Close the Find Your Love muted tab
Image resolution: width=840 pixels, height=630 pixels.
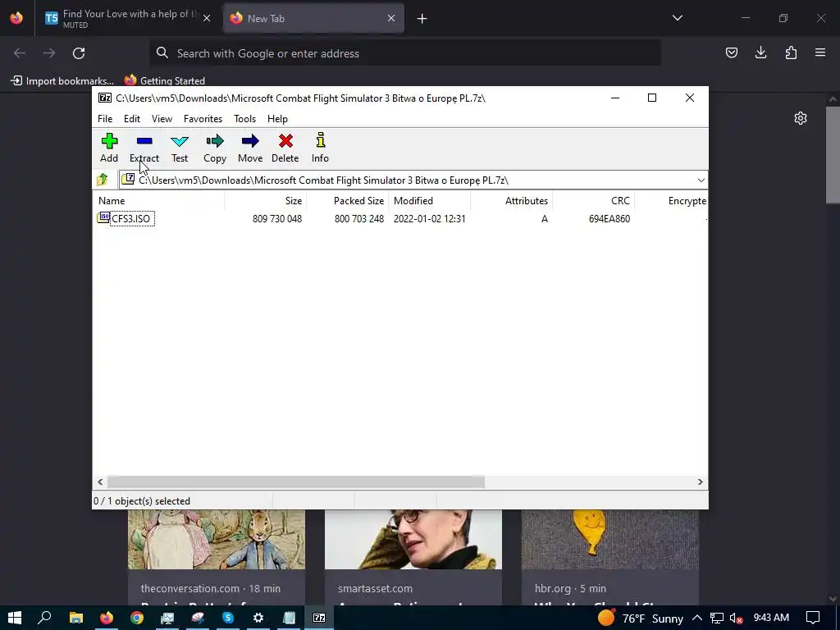coord(207,18)
